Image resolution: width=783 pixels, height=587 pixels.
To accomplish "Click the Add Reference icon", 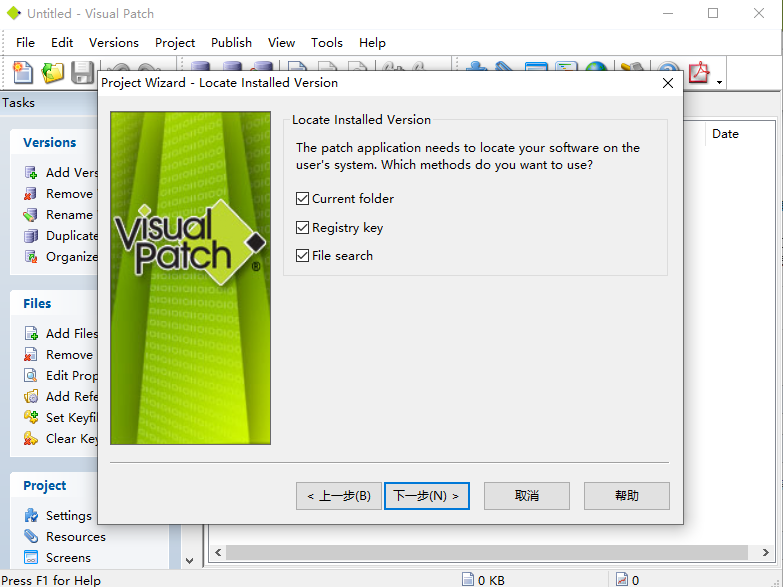I will click(31, 397).
